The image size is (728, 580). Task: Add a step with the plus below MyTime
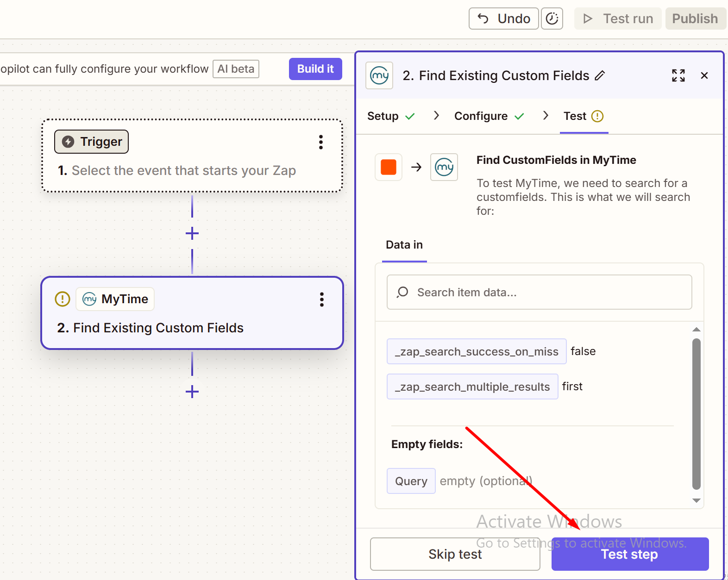[192, 392]
